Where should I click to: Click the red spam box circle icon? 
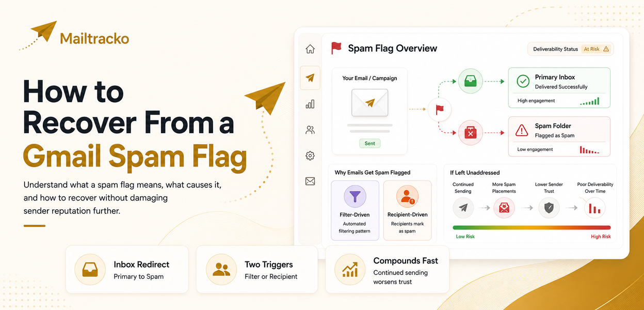tap(470, 133)
